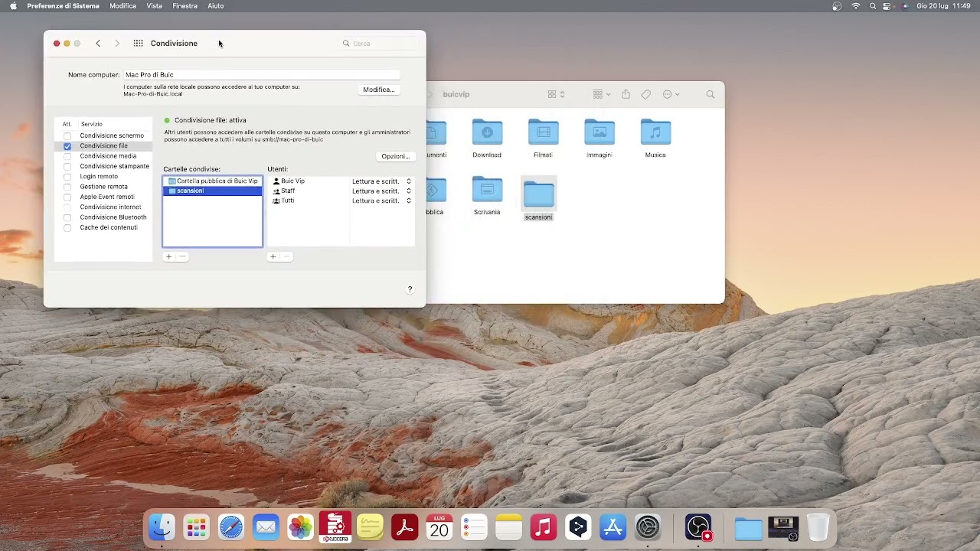Open the Finder group-by dropdown
The height and width of the screenshot is (551, 980).
point(603,94)
